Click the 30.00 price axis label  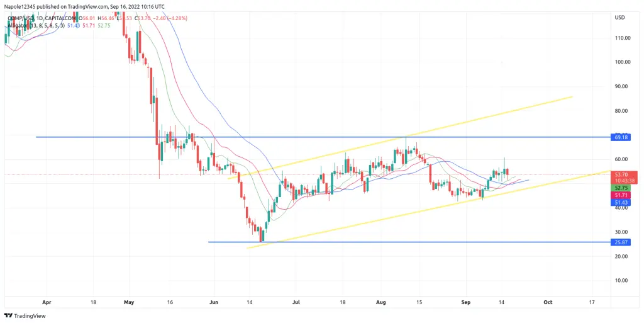(621, 232)
